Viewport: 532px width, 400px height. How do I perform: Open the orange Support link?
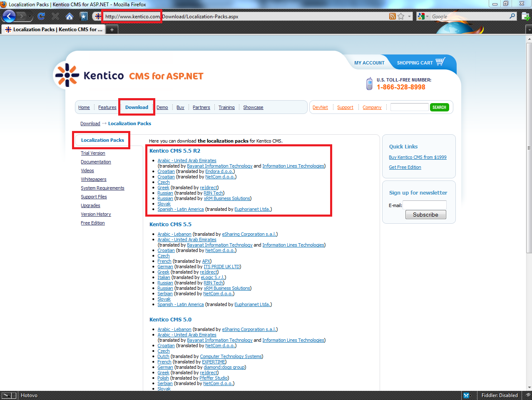point(345,107)
